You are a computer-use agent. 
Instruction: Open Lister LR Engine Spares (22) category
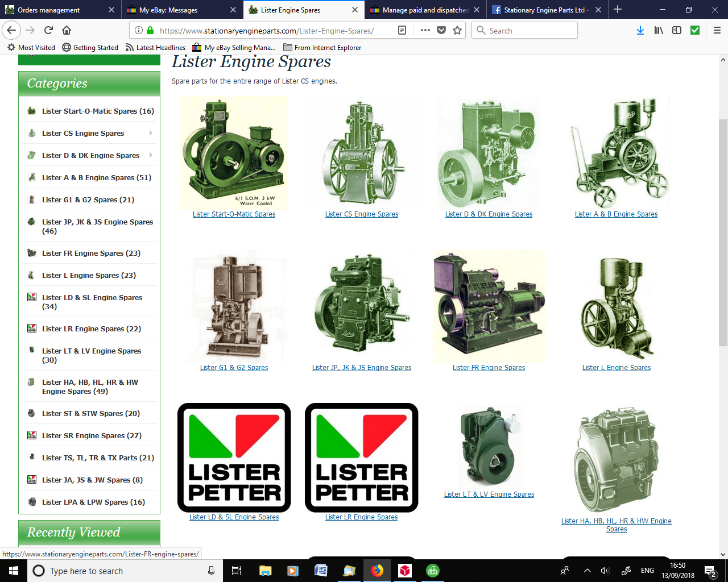tap(92, 329)
